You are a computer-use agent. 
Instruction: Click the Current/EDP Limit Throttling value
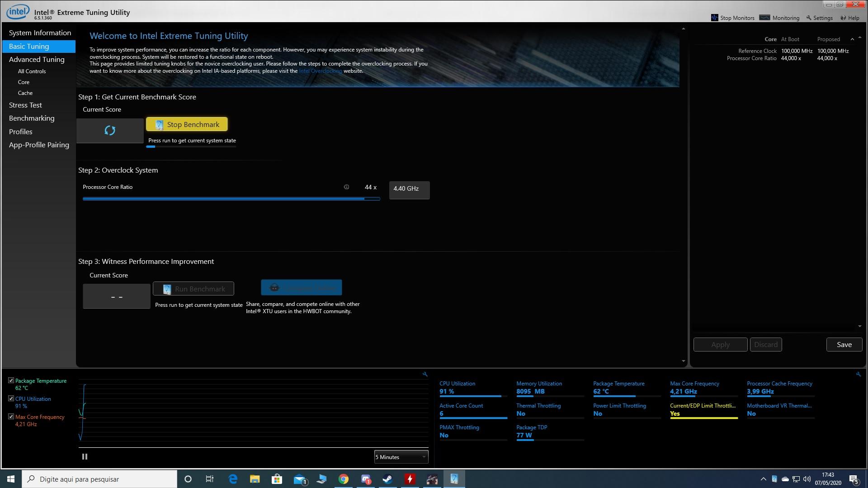click(675, 413)
